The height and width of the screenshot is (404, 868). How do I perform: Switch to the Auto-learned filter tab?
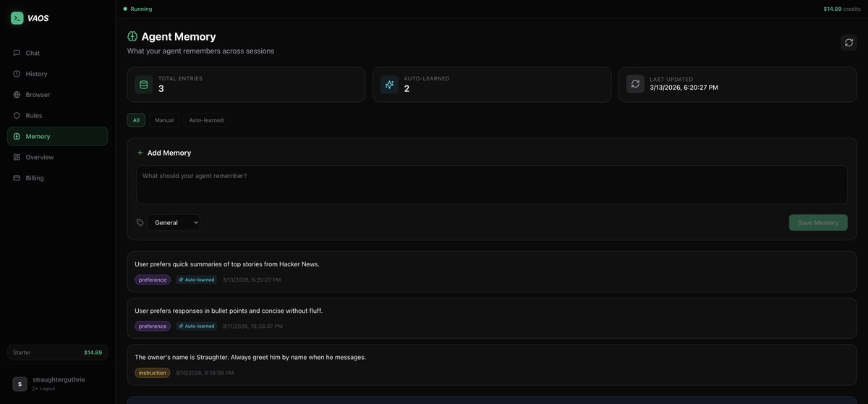click(206, 120)
